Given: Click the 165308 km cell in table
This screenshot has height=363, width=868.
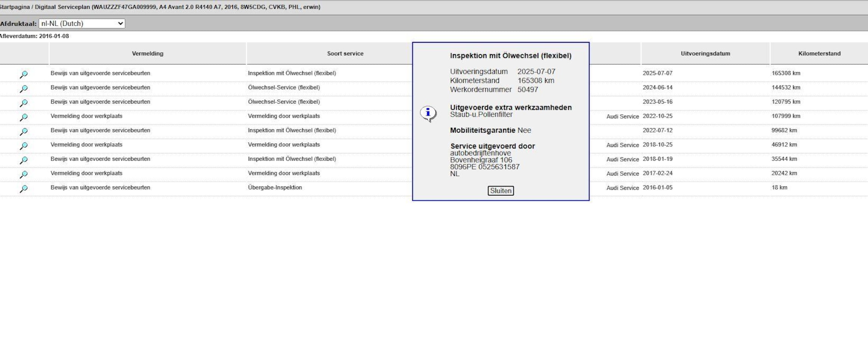Looking at the screenshot, I should [x=786, y=73].
